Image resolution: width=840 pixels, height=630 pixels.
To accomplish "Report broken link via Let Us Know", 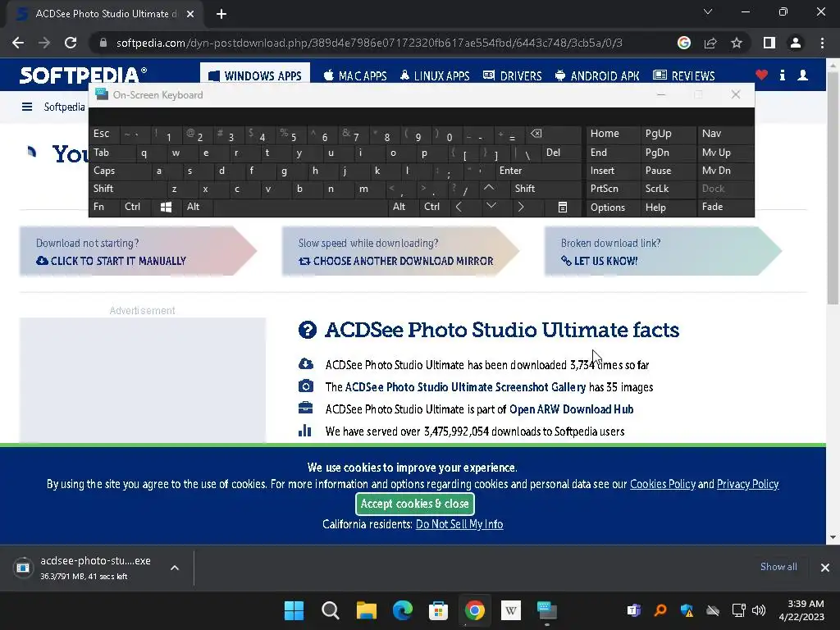I will 600,261.
